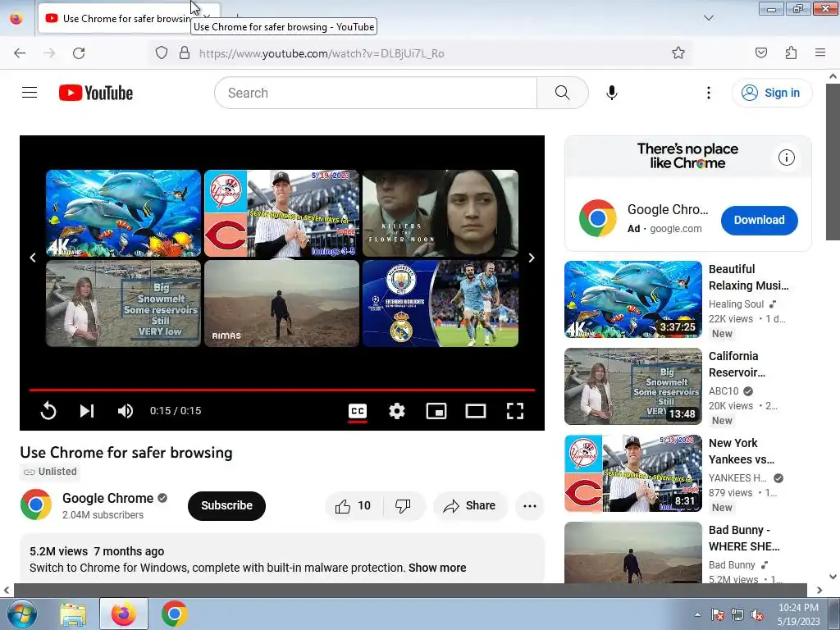The width and height of the screenshot is (840, 630).
Task: Open video player settings gear
Action: click(x=396, y=411)
